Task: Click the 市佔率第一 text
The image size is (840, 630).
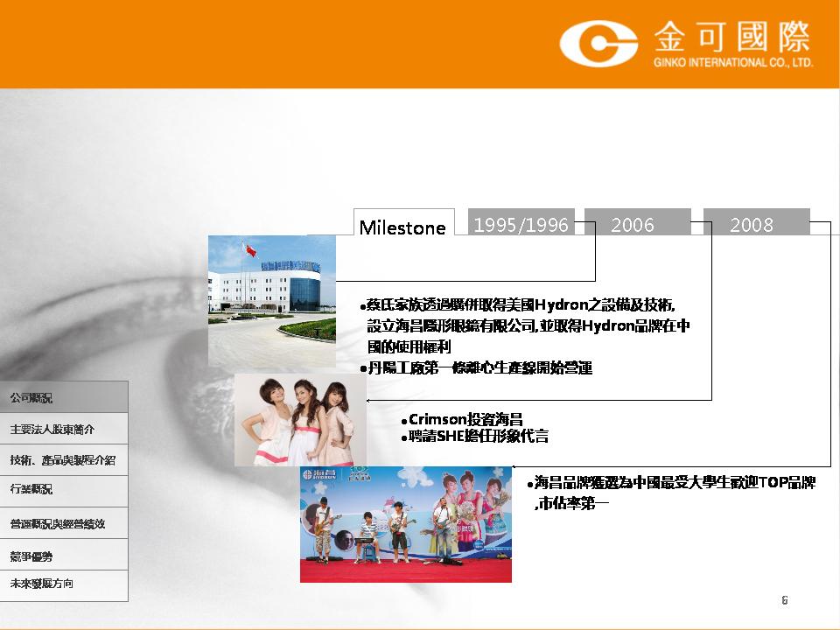Action: [x=573, y=504]
